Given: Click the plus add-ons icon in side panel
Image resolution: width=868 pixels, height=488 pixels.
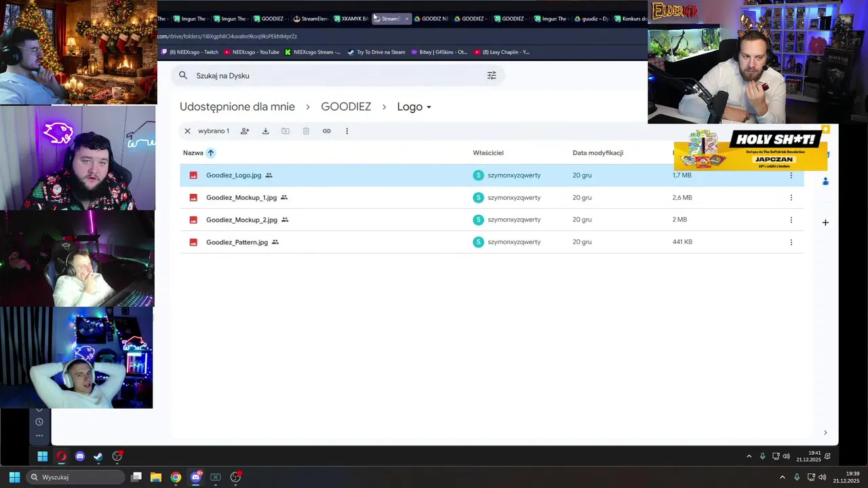Looking at the screenshot, I should click(x=825, y=222).
